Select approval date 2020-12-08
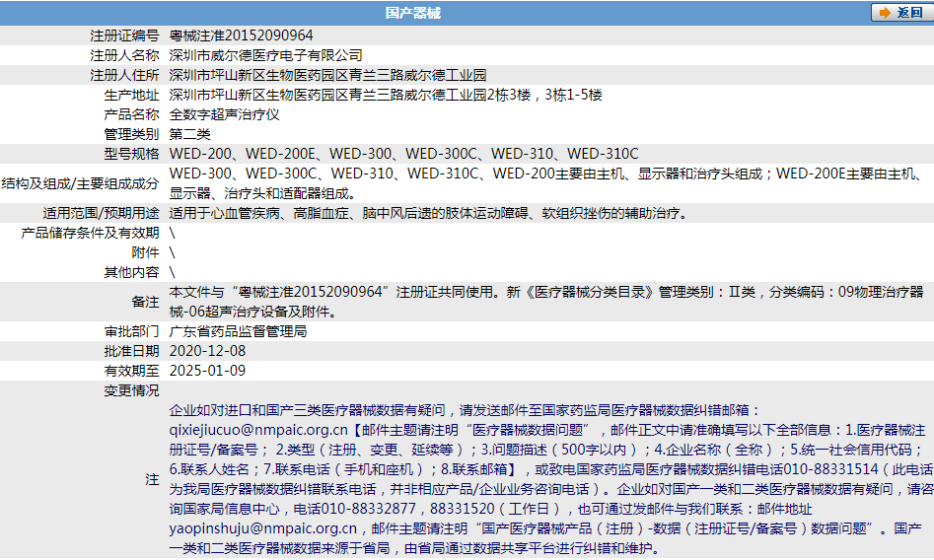Viewport: 934px width, 560px height. [x=207, y=351]
